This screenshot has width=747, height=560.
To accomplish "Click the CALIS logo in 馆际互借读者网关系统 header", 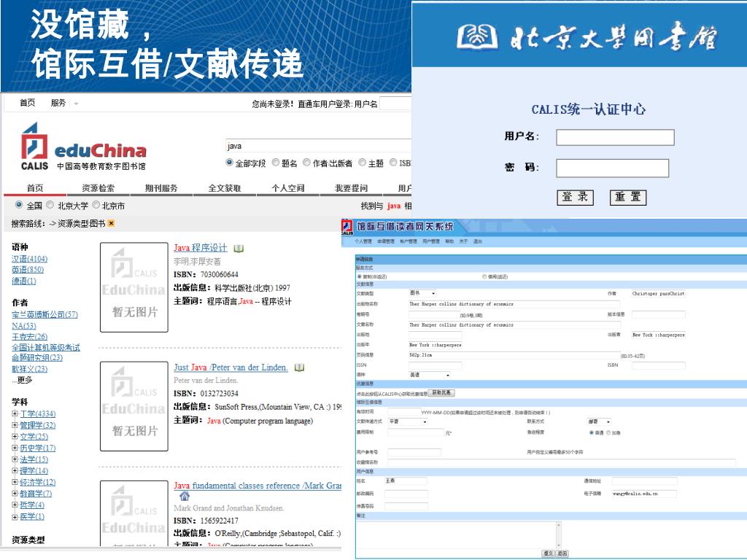I will click(x=347, y=227).
